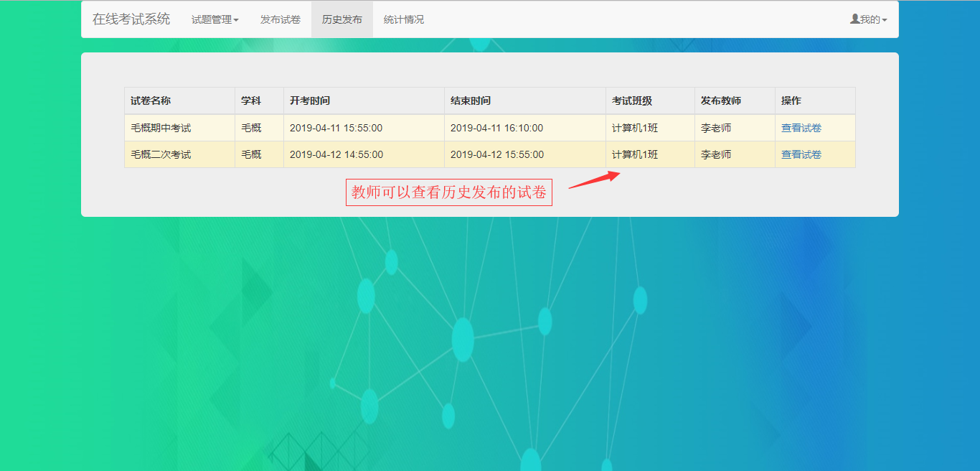The width and height of the screenshot is (980, 471).
Task: Click the 考试班级 column header
Action: click(650, 101)
